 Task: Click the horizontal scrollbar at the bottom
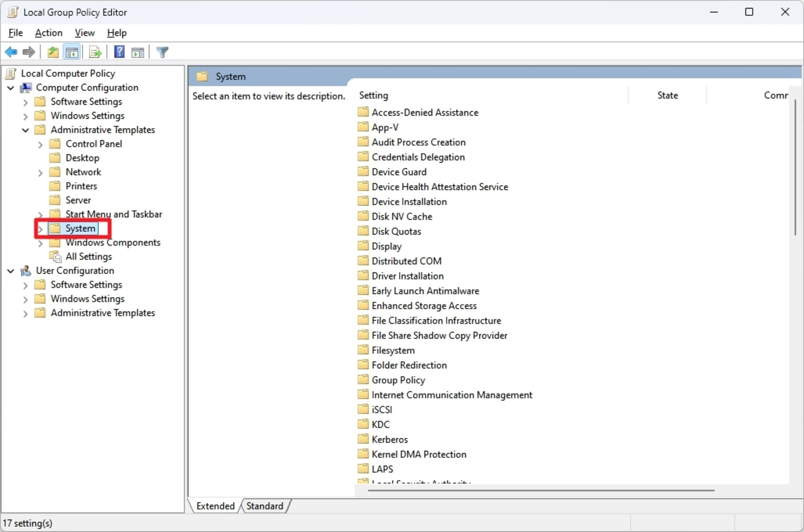point(540,490)
